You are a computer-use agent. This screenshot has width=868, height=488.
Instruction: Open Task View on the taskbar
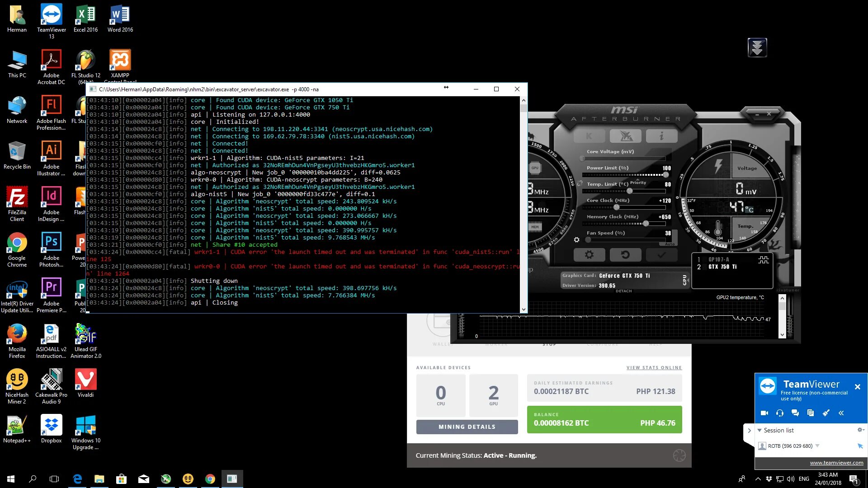pos(54,479)
